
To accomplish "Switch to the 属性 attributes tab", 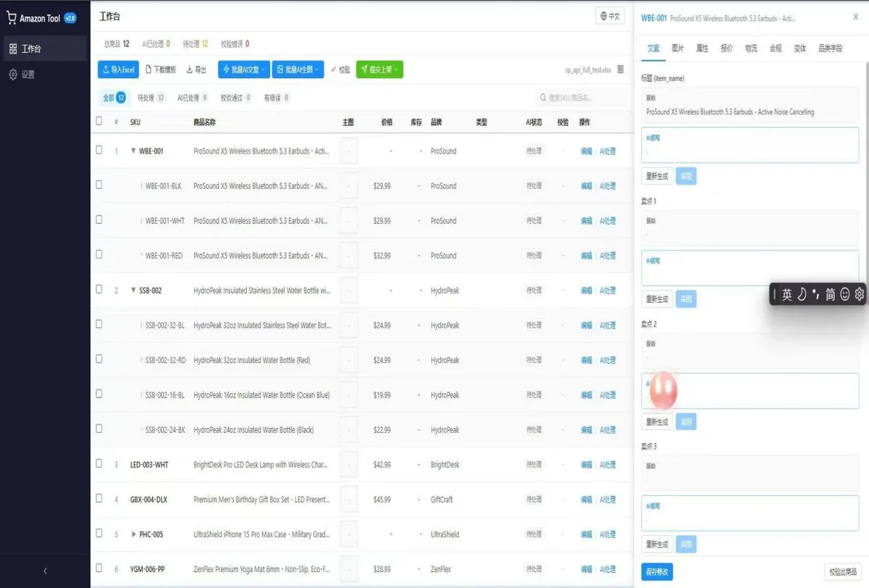I will tap(702, 49).
